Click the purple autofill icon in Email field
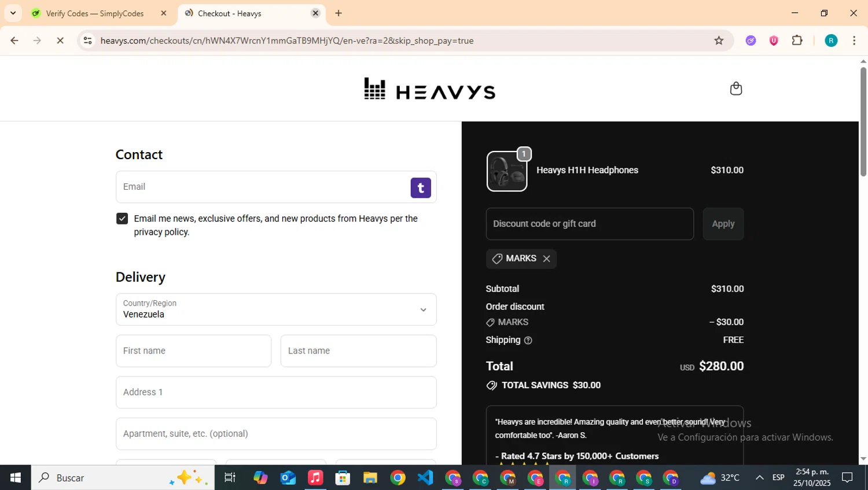 (421, 187)
